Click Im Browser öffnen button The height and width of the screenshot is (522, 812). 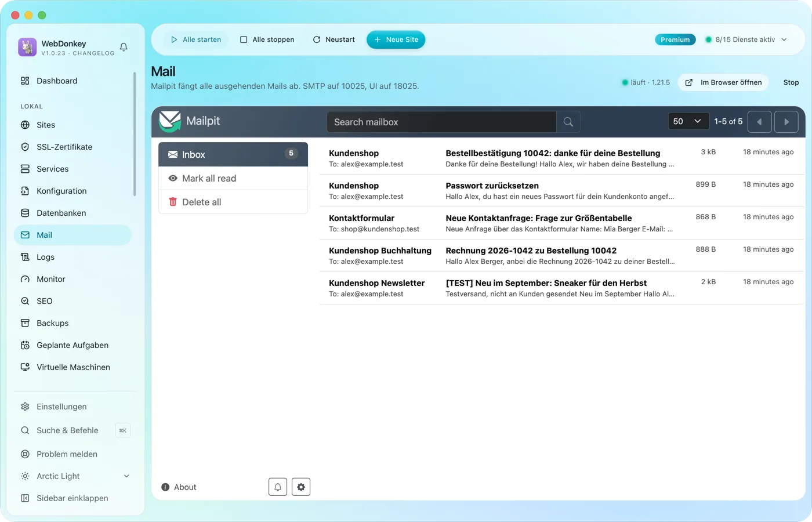coord(724,82)
